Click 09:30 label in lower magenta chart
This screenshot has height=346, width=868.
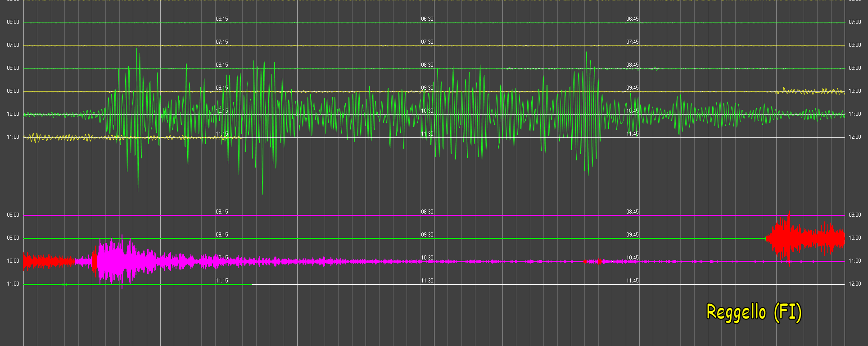[x=427, y=235]
